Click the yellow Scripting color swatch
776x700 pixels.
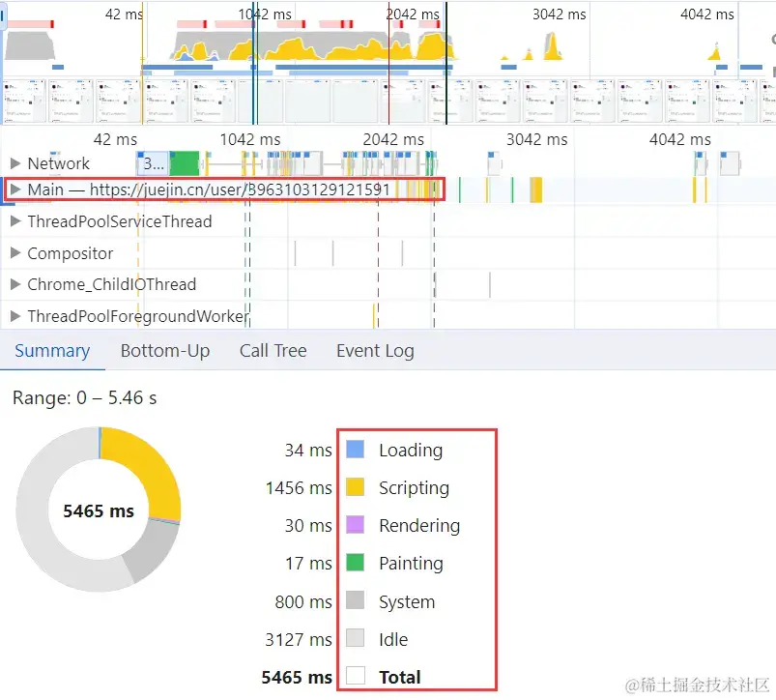point(355,487)
